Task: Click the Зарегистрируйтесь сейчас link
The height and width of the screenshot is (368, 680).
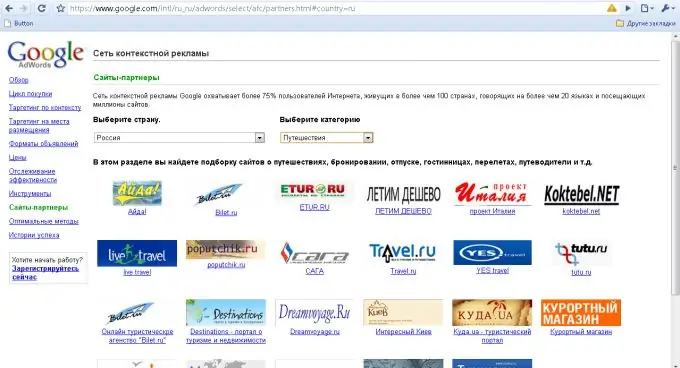Action: click(x=46, y=273)
